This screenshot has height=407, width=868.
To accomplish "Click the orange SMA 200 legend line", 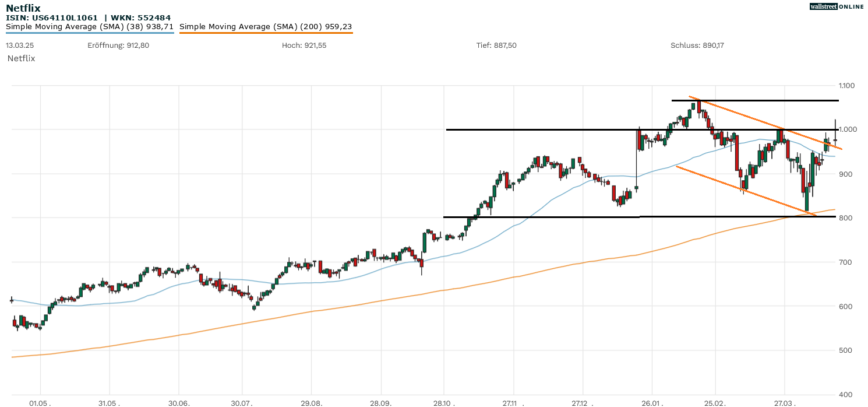I will [266, 33].
